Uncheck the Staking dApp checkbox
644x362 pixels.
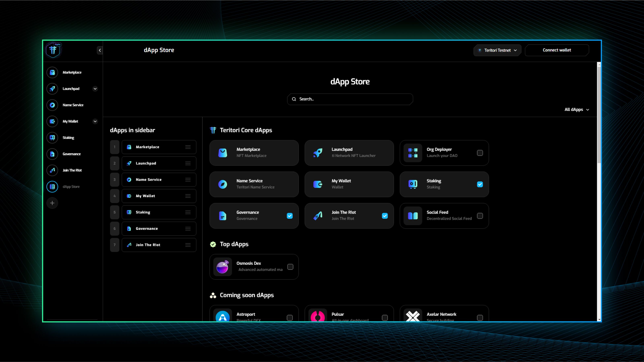pyautogui.click(x=480, y=184)
